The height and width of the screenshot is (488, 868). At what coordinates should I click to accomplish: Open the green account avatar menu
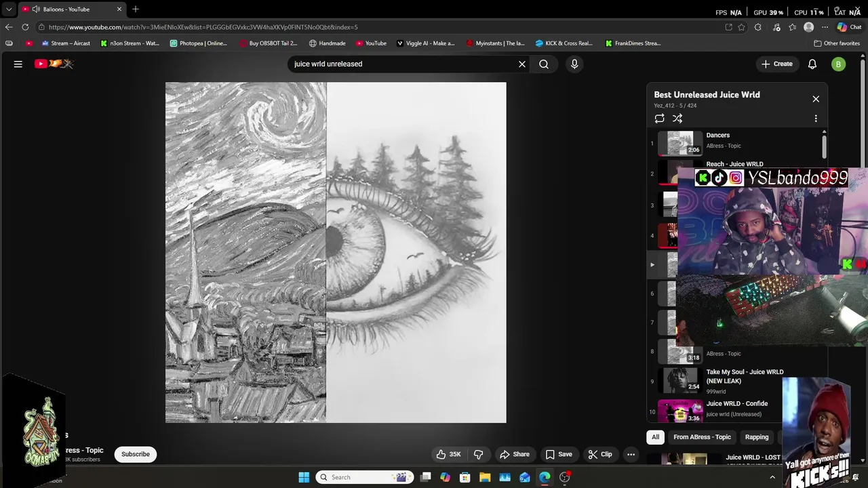pyautogui.click(x=839, y=64)
